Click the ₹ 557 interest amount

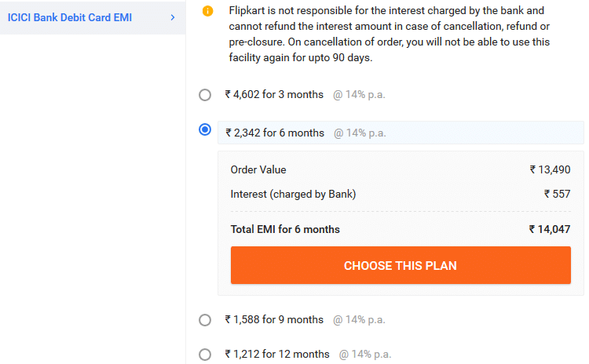click(557, 194)
